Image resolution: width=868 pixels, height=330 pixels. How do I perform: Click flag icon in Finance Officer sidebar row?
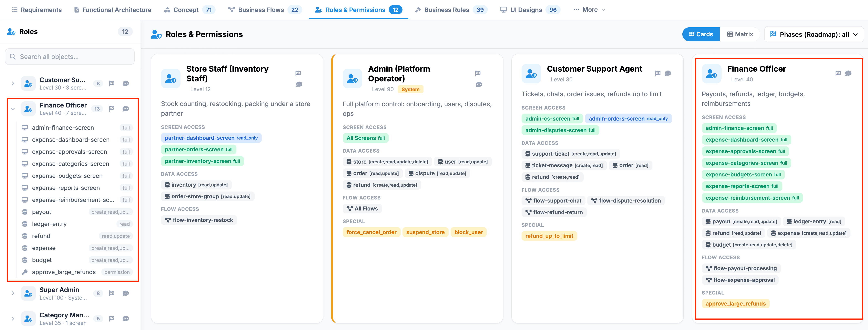coord(112,109)
